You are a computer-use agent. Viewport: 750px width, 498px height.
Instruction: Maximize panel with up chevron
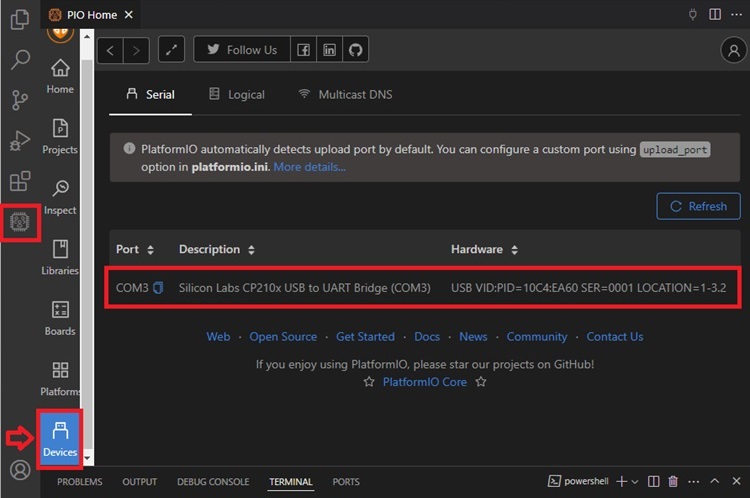(x=715, y=481)
